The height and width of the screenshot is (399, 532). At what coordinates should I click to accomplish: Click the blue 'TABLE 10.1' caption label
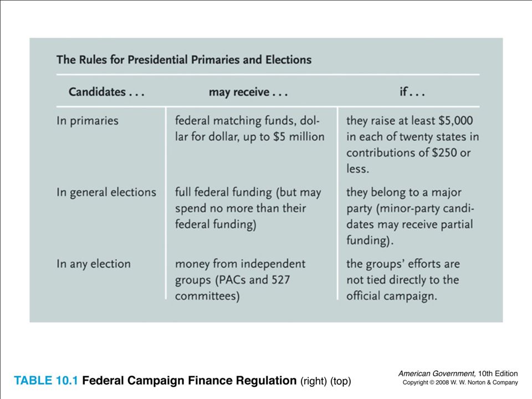pos(46,381)
